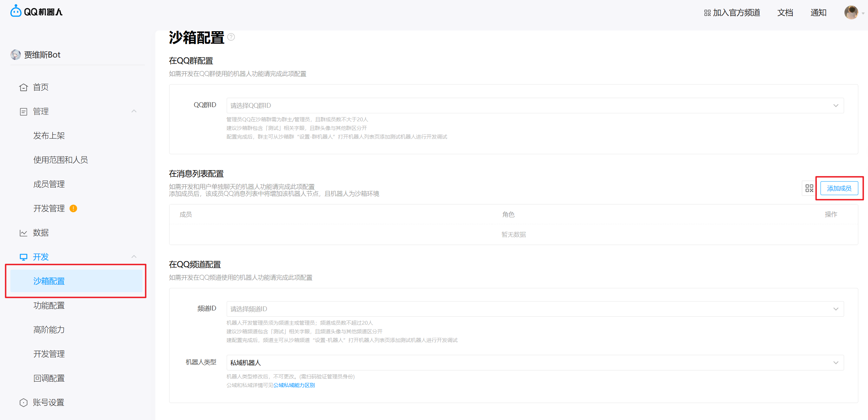Open the QR code icon beside 添加成员
The width and height of the screenshot is (868, 420).
[x=809, y=188]
